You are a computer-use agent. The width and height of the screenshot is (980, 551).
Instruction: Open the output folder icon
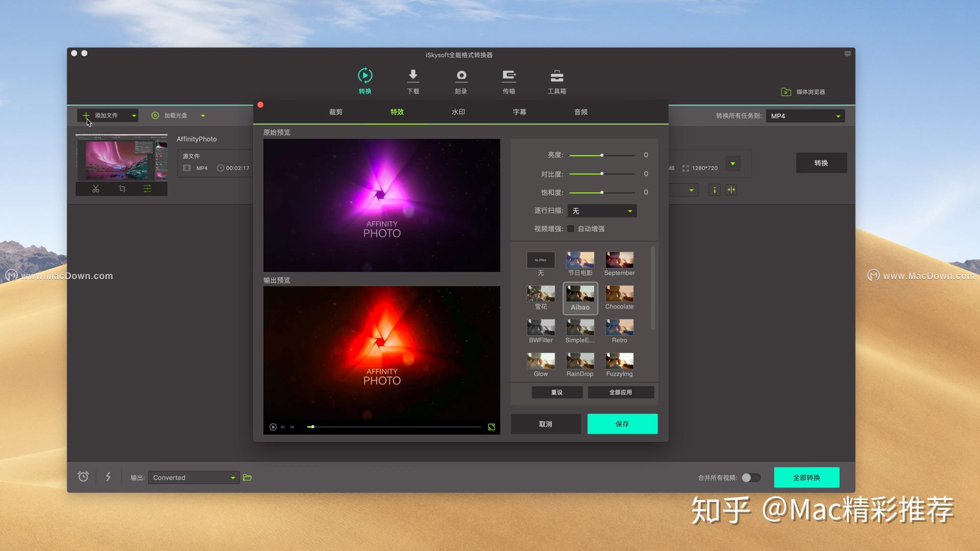(x=248, y=478)
